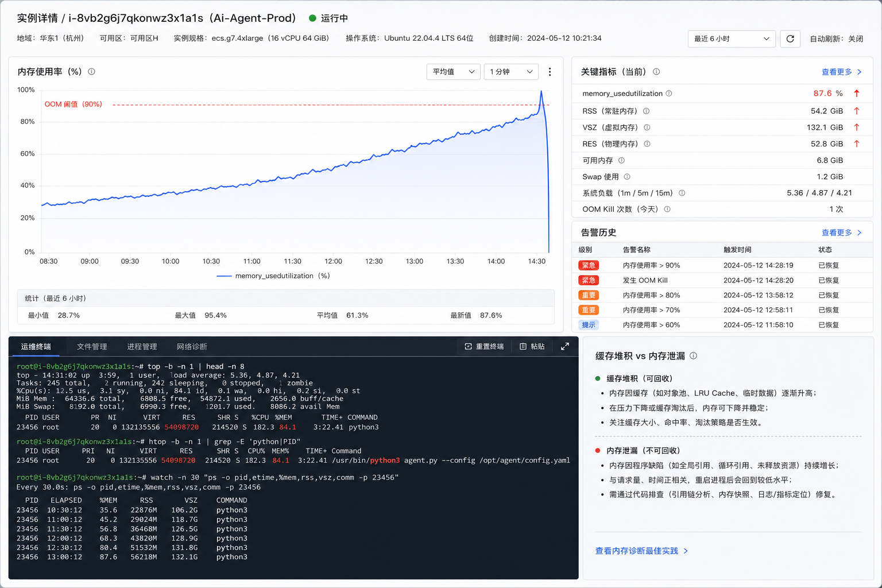Click the 粘贴 button in terminal toolbar

[x=532, y=346]
